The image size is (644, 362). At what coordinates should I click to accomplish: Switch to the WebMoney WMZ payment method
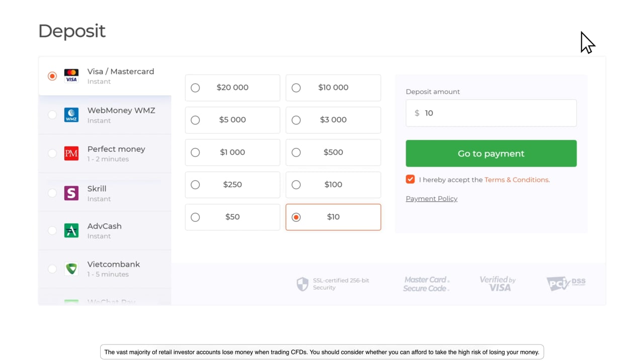click(x=52, y=115)
